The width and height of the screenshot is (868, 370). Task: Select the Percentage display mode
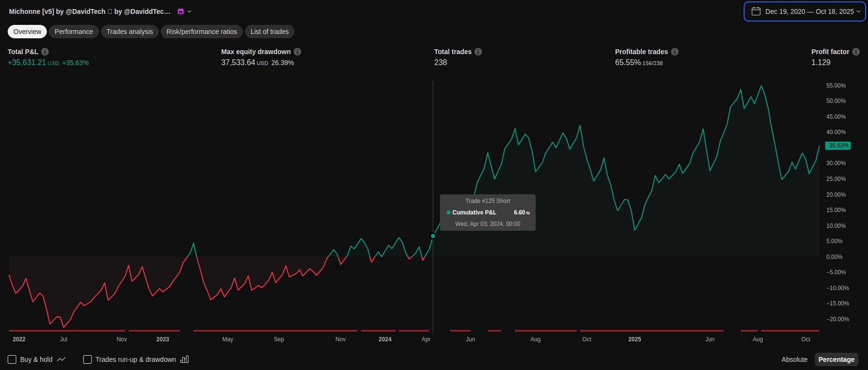836,359
